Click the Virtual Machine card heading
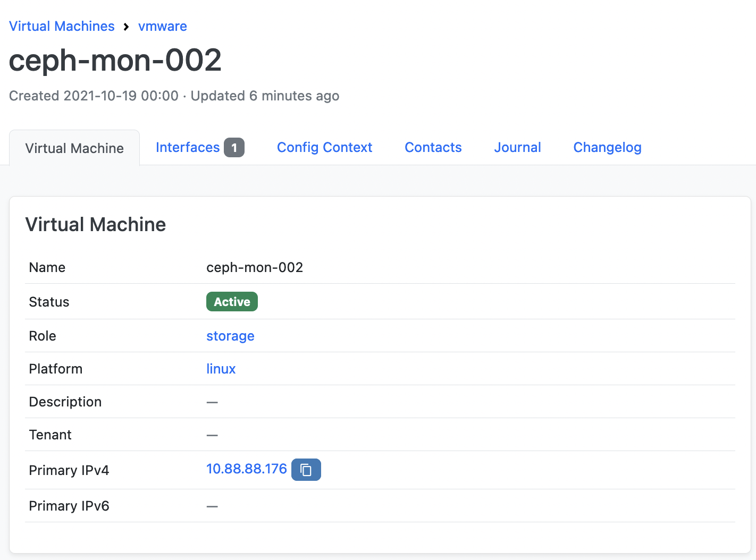 pyautogui.click(x=95, y=224)
